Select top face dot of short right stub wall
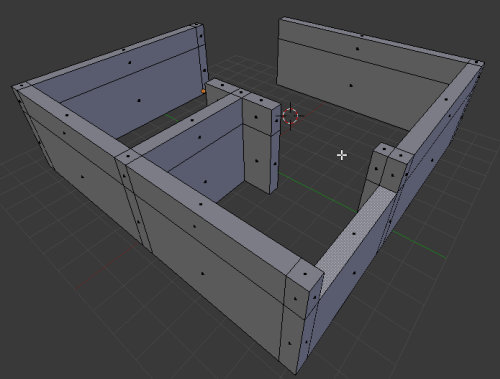The height and width of the screenshot is (379, 500). click(x=384, y=149)
